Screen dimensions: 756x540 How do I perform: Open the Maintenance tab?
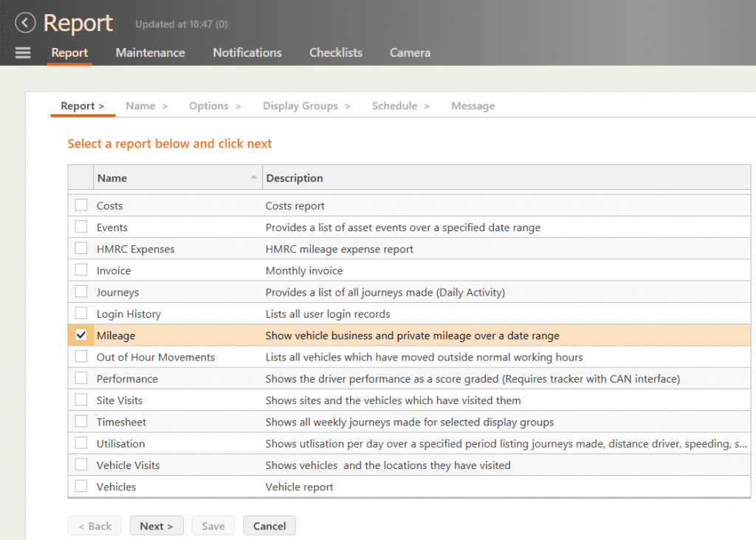coord(150,52)
